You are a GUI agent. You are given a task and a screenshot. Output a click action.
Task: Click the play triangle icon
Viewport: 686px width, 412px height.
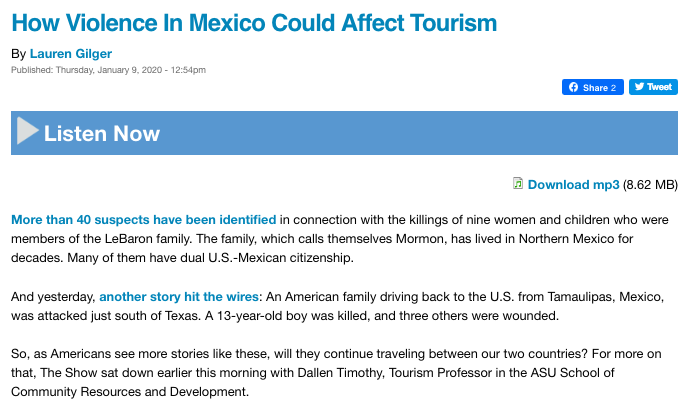click(27, 131)
